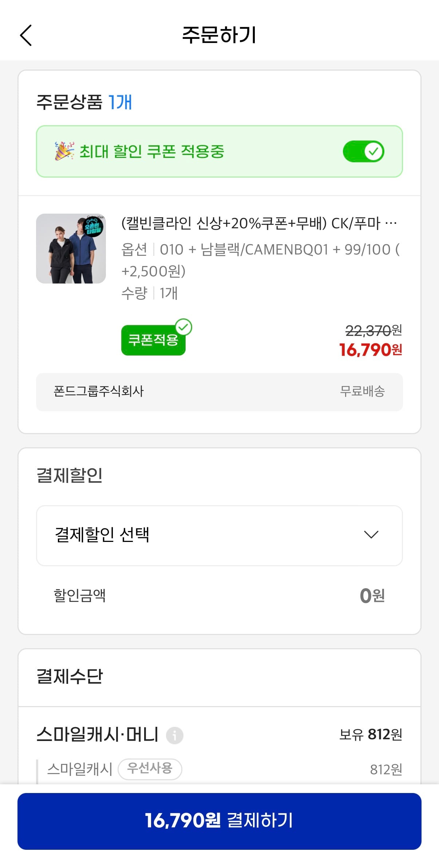Image resolution: width=439 pixels, height=868 pixels.
Task: Open the Calvin Klein product title
Action: [x=259, y=223]
